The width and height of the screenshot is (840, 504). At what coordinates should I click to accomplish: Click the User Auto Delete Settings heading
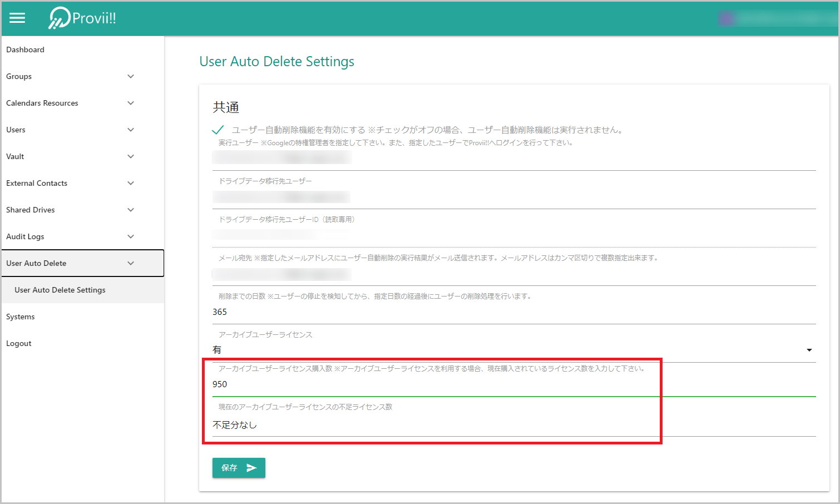click(276, 62)
